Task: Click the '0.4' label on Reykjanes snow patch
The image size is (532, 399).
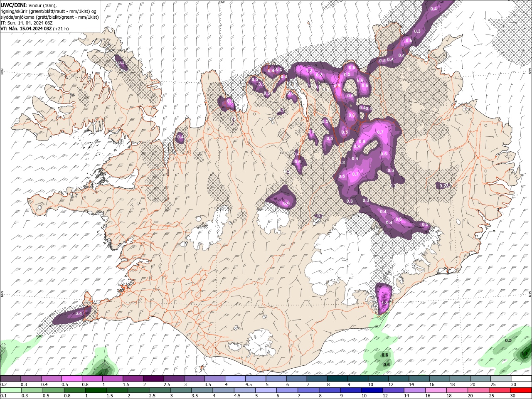Action: (x=79, y=313)
